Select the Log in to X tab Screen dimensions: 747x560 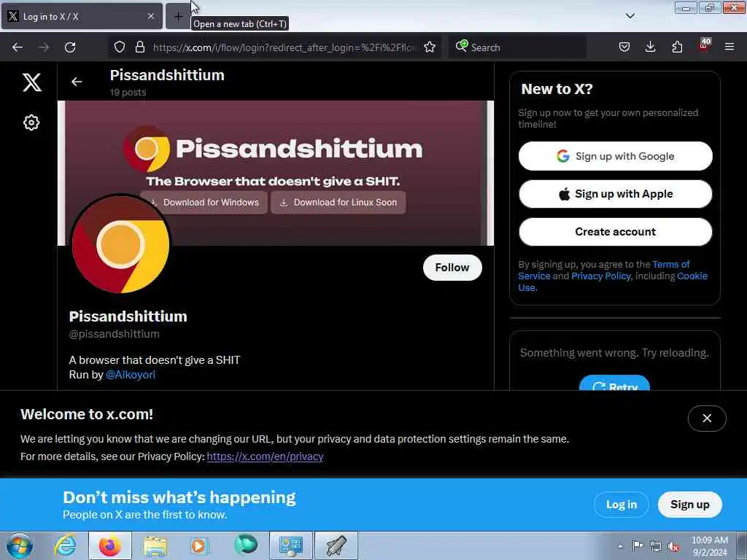tap(82, 17)
